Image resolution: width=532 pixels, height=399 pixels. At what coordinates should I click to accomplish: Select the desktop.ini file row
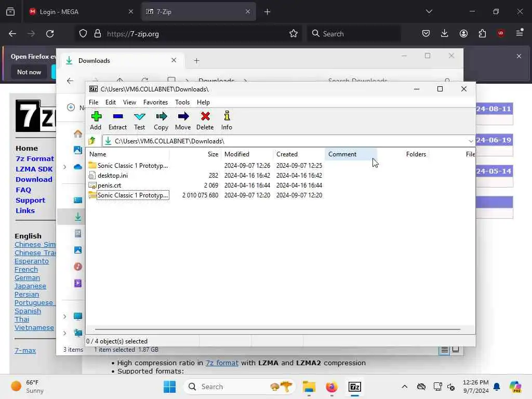(205, 176)
